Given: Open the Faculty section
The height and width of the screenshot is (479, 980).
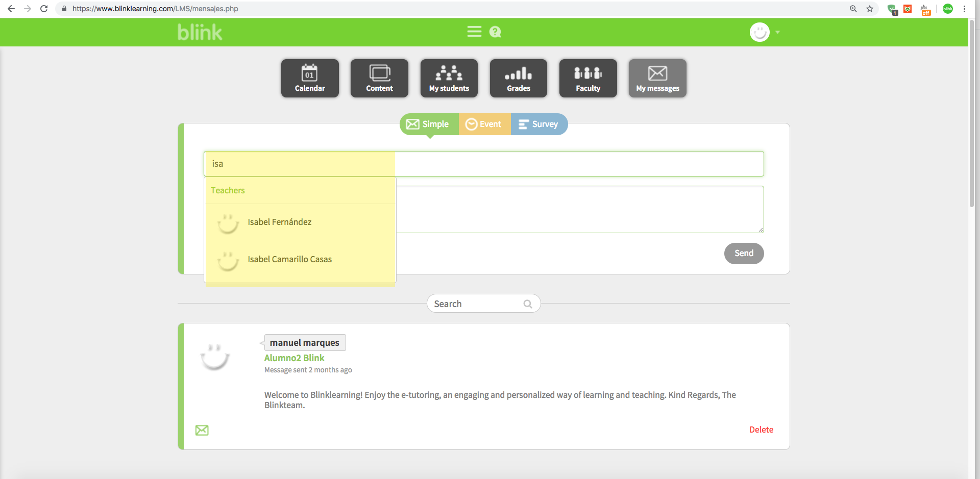Looking at the screenshot, I should [588, 78].
